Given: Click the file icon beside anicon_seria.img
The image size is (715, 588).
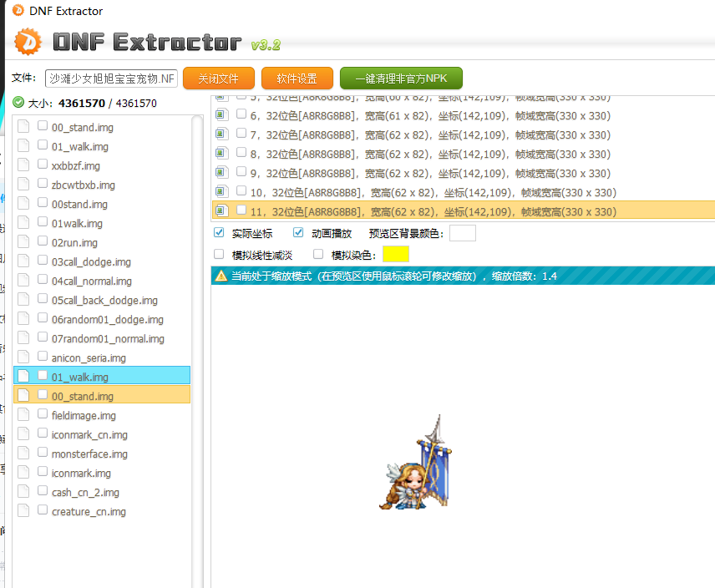Looking at the screenshot, I should (x=23, y=357).
